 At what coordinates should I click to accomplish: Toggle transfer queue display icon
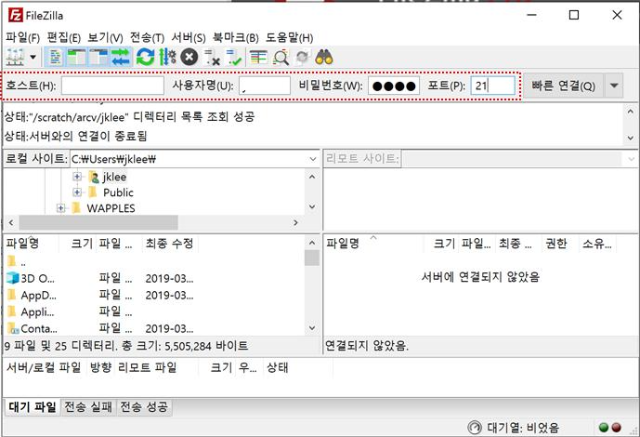click(x=120, y=57)
